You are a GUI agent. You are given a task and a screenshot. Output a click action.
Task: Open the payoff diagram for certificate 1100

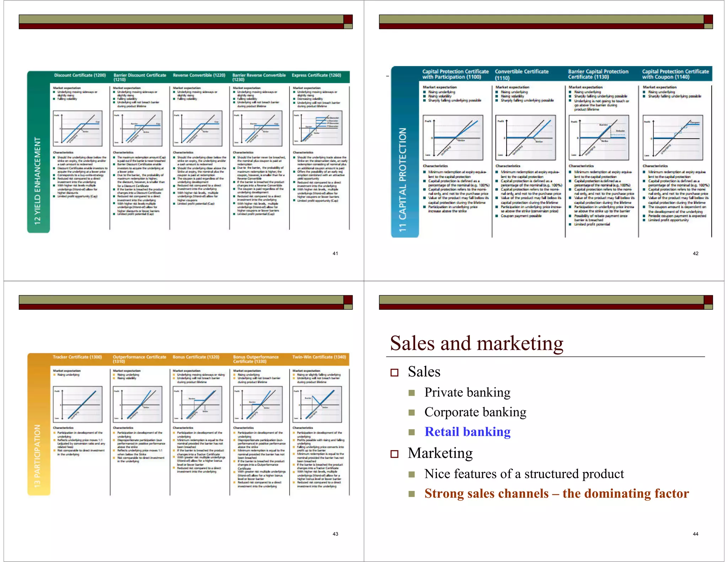point(453,137)
